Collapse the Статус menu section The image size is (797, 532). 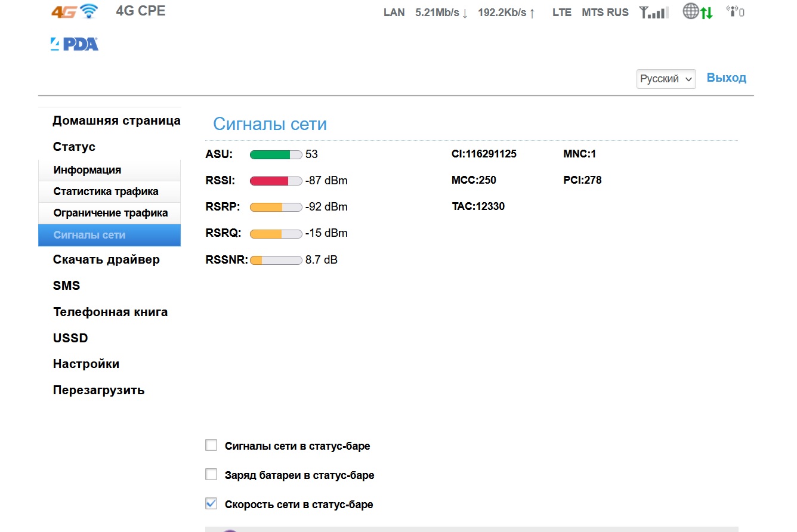tap(74, 147)
